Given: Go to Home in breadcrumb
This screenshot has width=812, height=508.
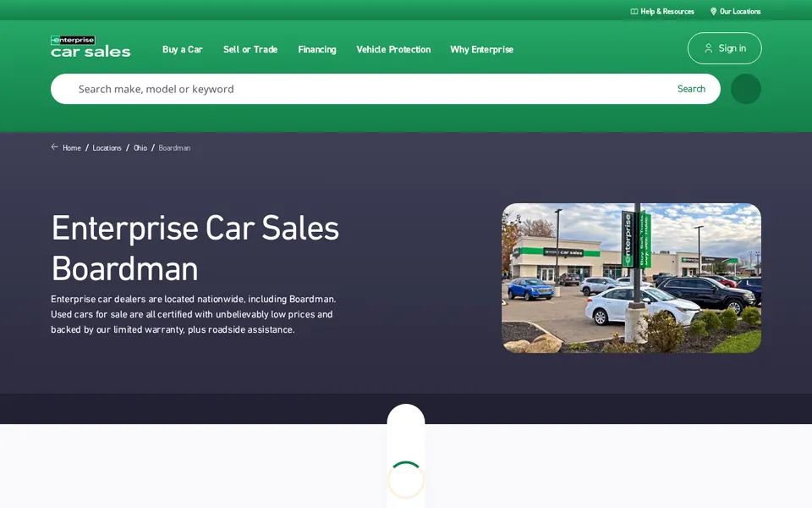Looking at the screenshot, I should coord(71,147).
